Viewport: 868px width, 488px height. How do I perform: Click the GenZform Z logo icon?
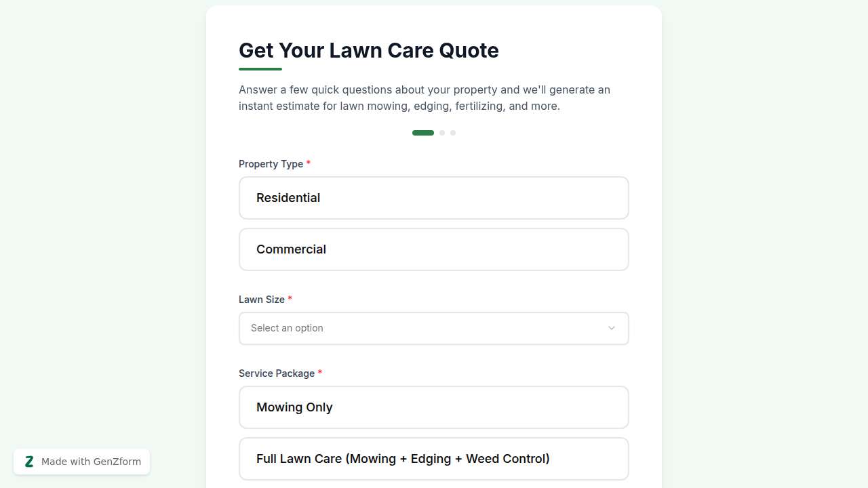pos(29,462)
